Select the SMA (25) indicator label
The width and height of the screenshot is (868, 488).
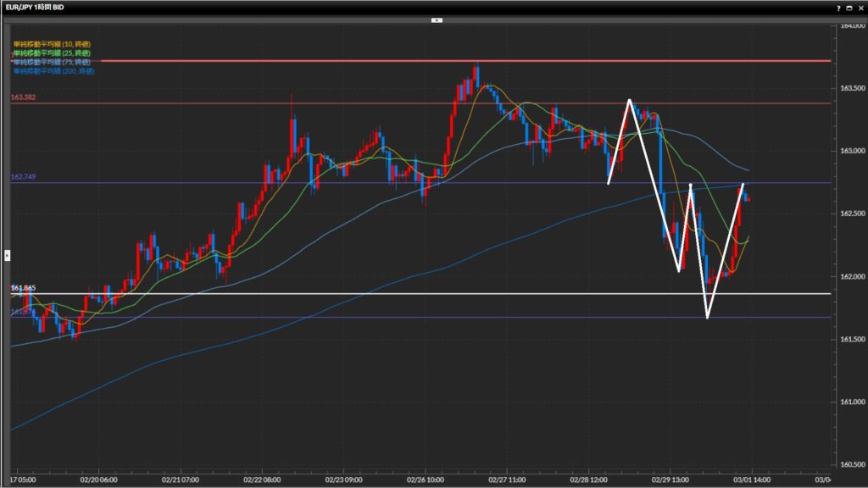click(x=52, y=53)
